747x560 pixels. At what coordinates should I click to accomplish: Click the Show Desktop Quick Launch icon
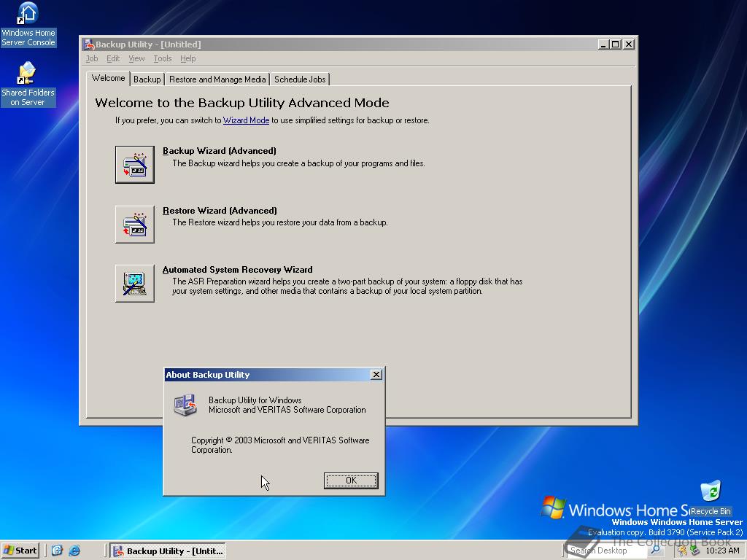point(57,551)
